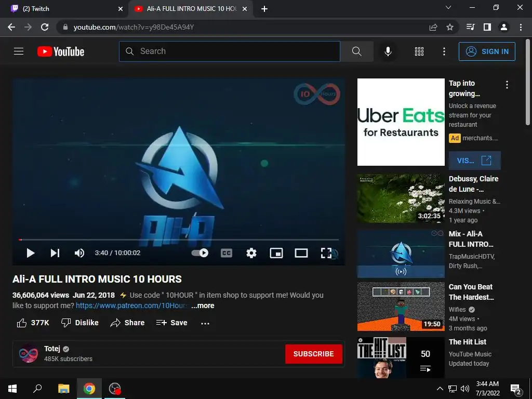Start voice search with microphone icon

tap(388, 51)
